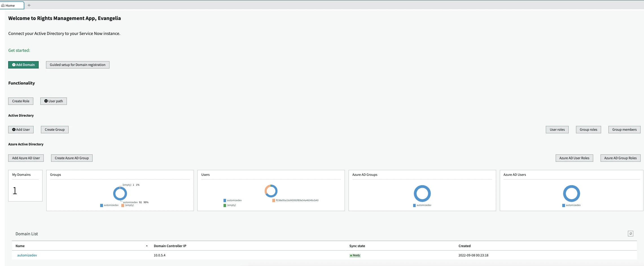This screenshot has width=644, height=266.
Task: Open the Group members view
Action: point(624,130)
